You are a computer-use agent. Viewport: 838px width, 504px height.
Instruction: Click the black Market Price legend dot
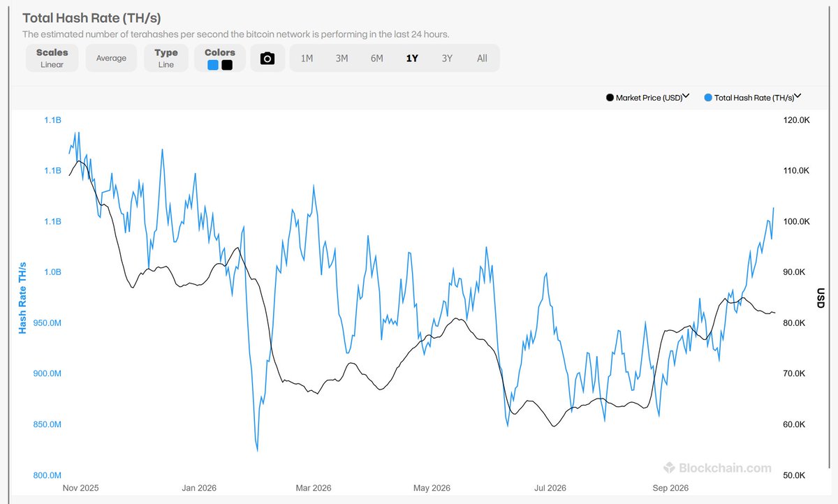click(610, 98)
